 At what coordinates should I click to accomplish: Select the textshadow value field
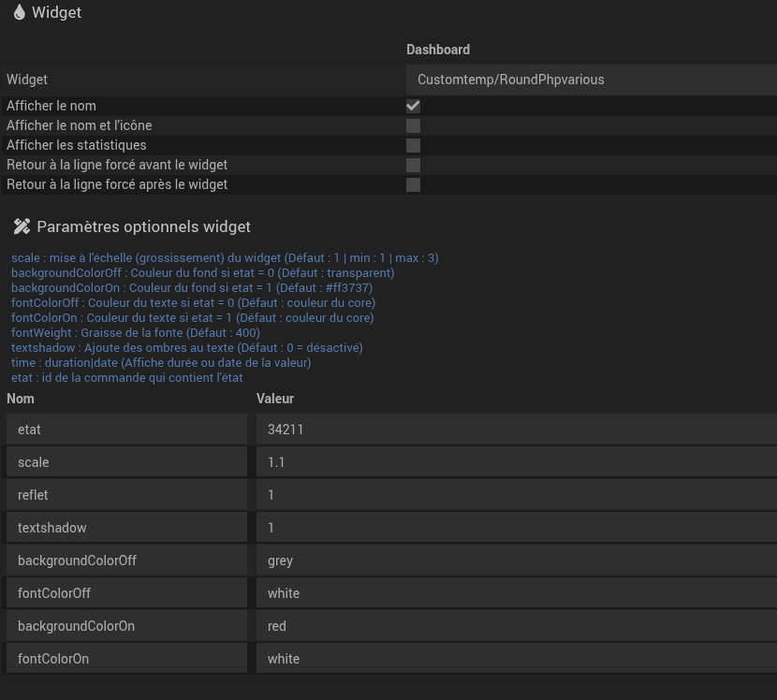tap(515, 528)
